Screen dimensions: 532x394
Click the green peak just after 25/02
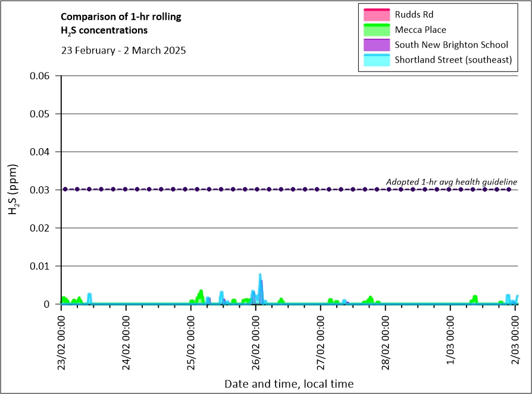tap(201, 292)
